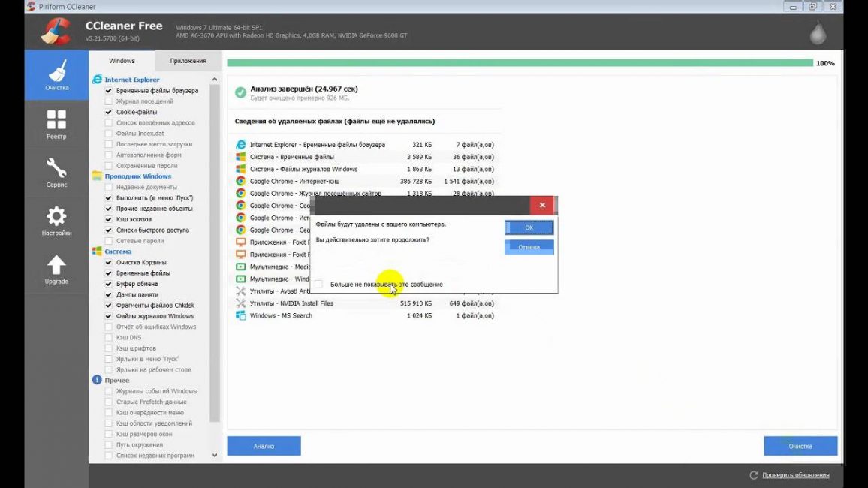Click the Проводник Windows folder icon
Image resolution: width=868 pixels, height=488 pixels.
tap(97, 176)
